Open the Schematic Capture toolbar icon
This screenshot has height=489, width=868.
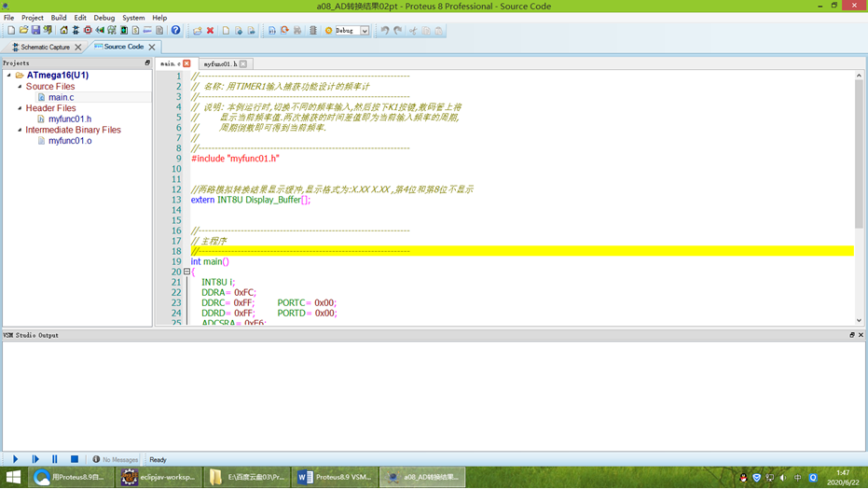(x=76, y=31)
